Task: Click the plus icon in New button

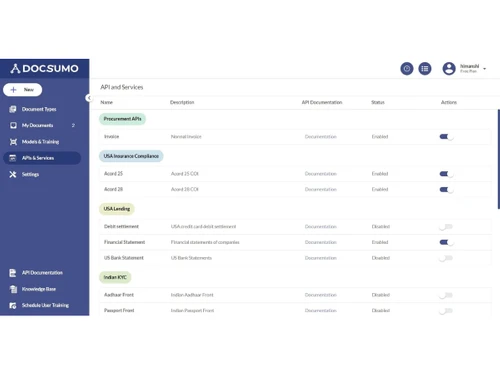Action: (x=13, y=90)
